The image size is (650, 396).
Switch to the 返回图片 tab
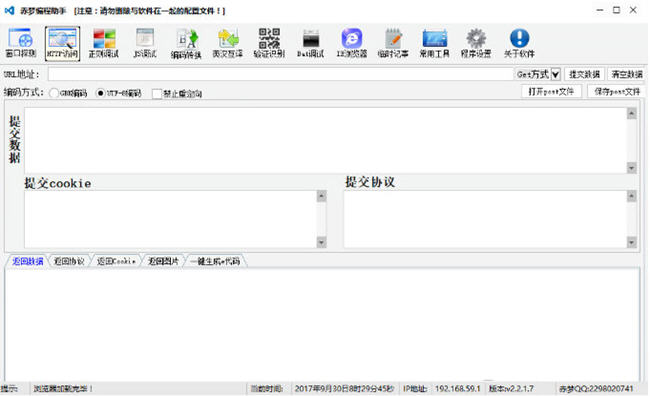tap(163, 261)
